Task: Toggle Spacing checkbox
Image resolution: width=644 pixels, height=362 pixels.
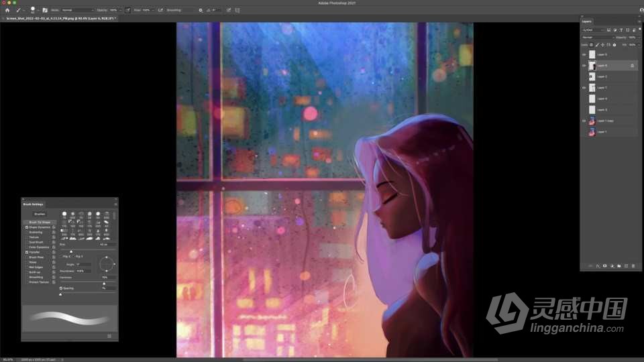Action: pos(61,288)
